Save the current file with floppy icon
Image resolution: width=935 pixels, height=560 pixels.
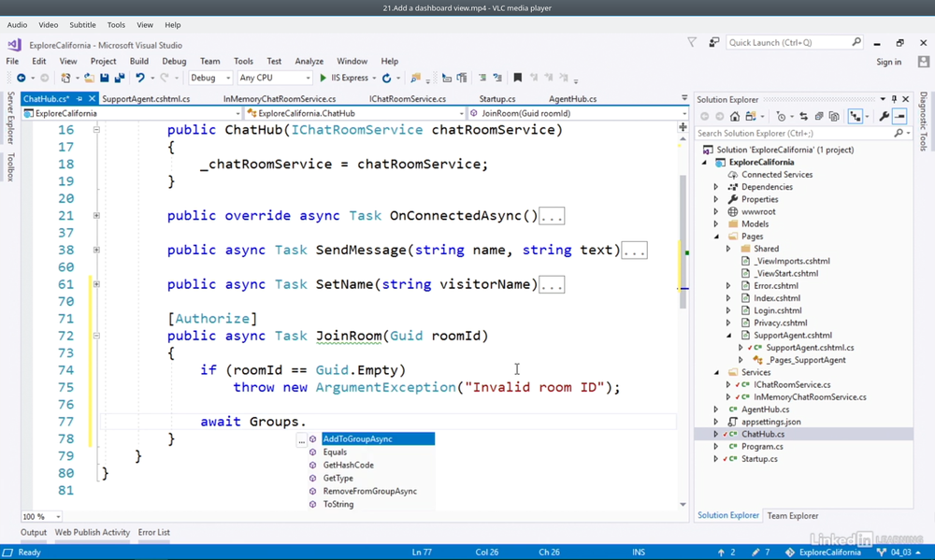(x=105, y=78)
